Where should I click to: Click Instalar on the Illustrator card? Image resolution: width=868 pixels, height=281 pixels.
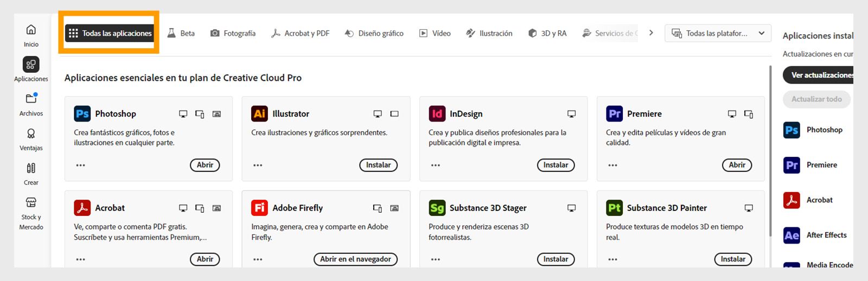pos(378,165)
